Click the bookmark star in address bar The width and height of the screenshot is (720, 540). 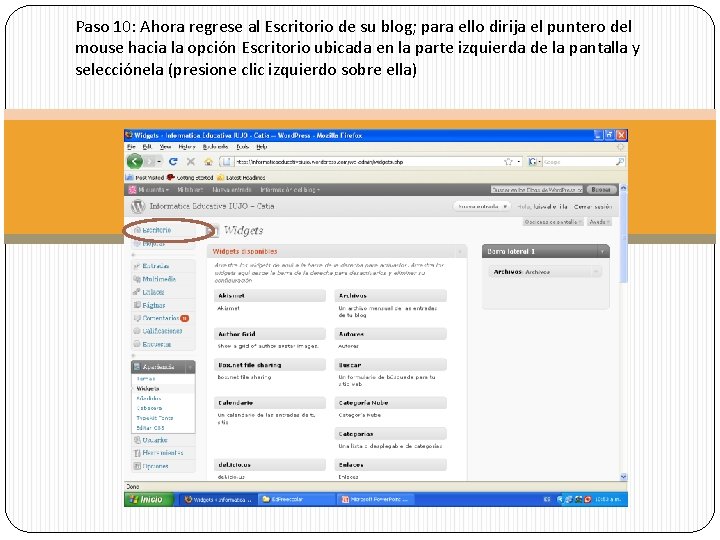508,162
